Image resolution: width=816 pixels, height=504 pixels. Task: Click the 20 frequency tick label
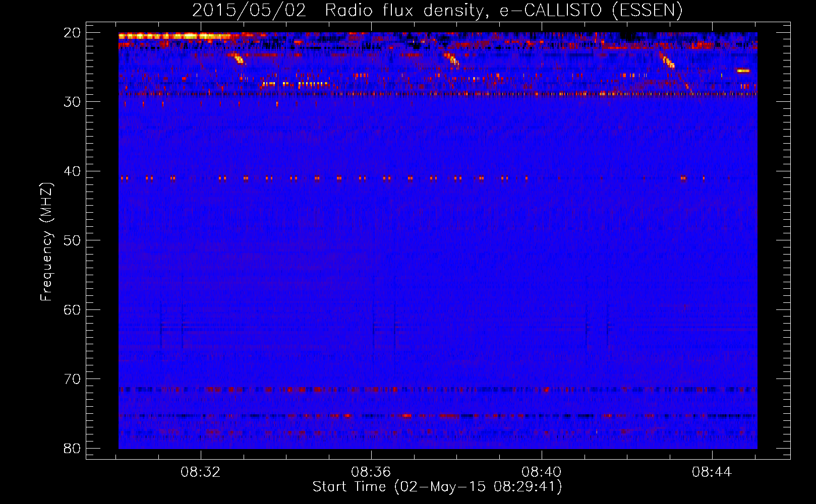(72, 33)
